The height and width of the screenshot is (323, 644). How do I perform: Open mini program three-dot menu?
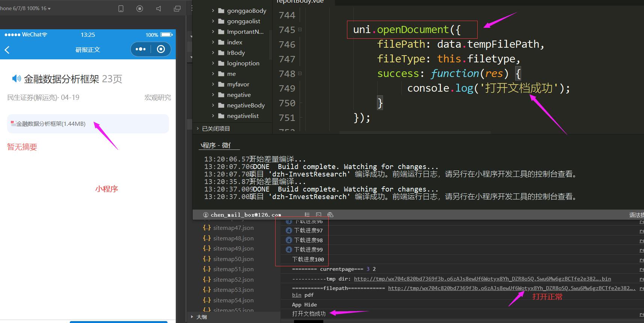point(140,49)
